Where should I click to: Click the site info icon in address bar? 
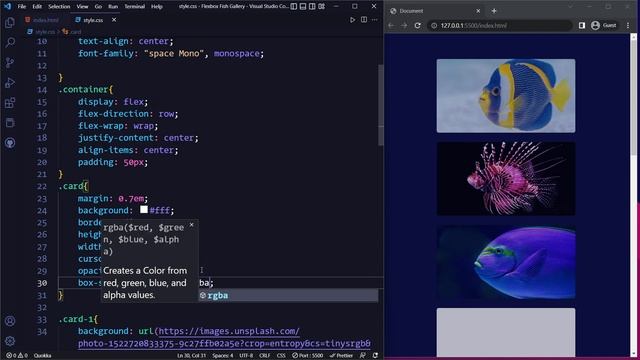pos(434,25)
